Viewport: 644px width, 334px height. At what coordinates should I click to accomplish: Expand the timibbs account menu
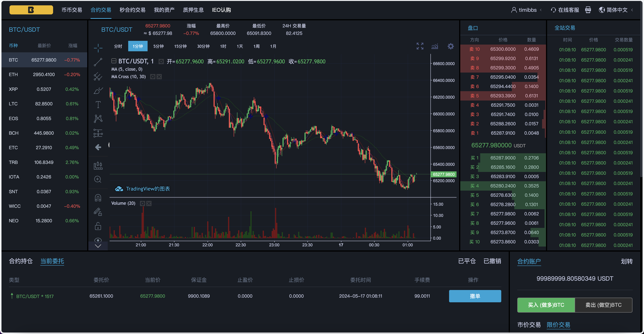(x=528, y=10)
